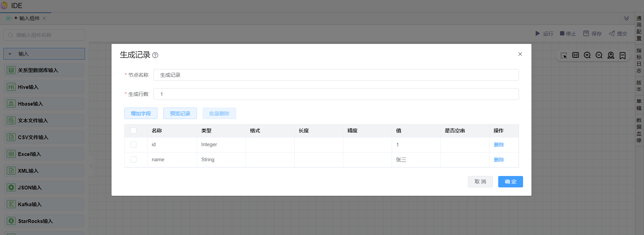Click the 保存 disk icon

pos(586,34)
